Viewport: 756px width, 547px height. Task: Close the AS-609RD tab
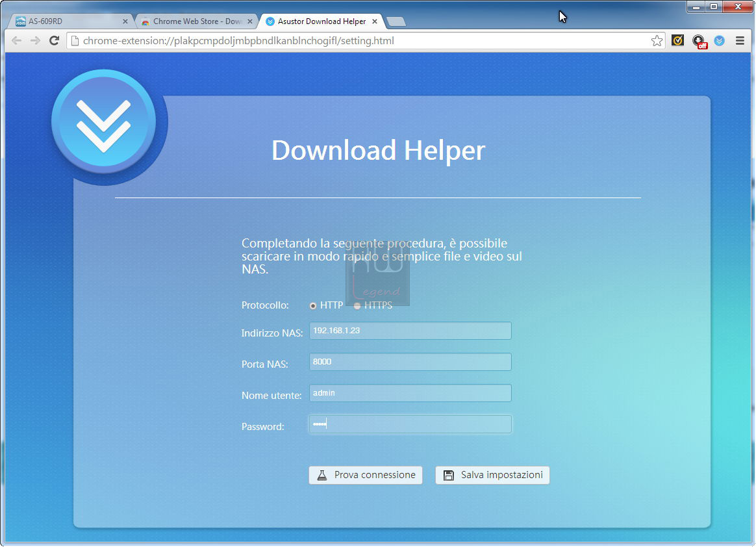click(x=125, y=21)
